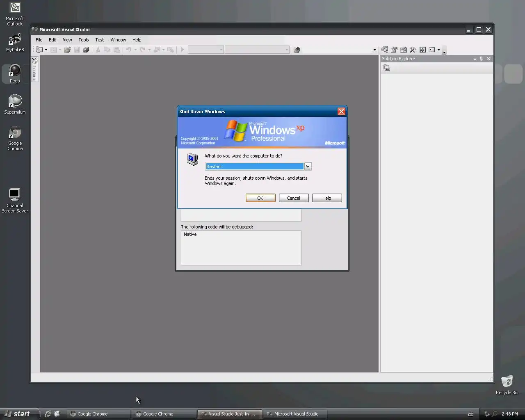Click the Windows start button

[x=19, y=414]
